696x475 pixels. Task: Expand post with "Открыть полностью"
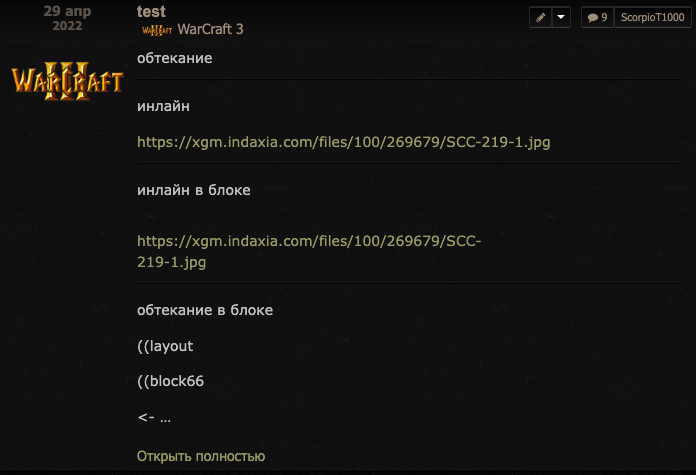point(201,456)
